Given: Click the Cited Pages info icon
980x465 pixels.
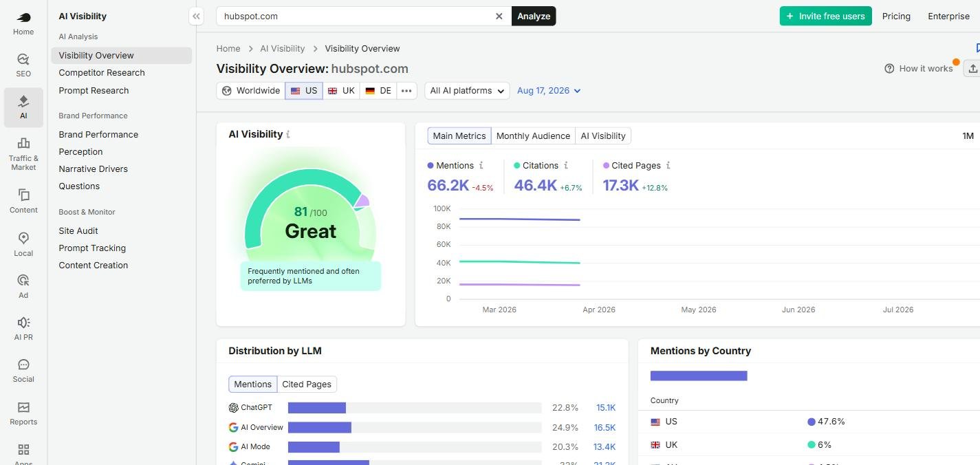Looking at the screenshot, I should point(668,165).
